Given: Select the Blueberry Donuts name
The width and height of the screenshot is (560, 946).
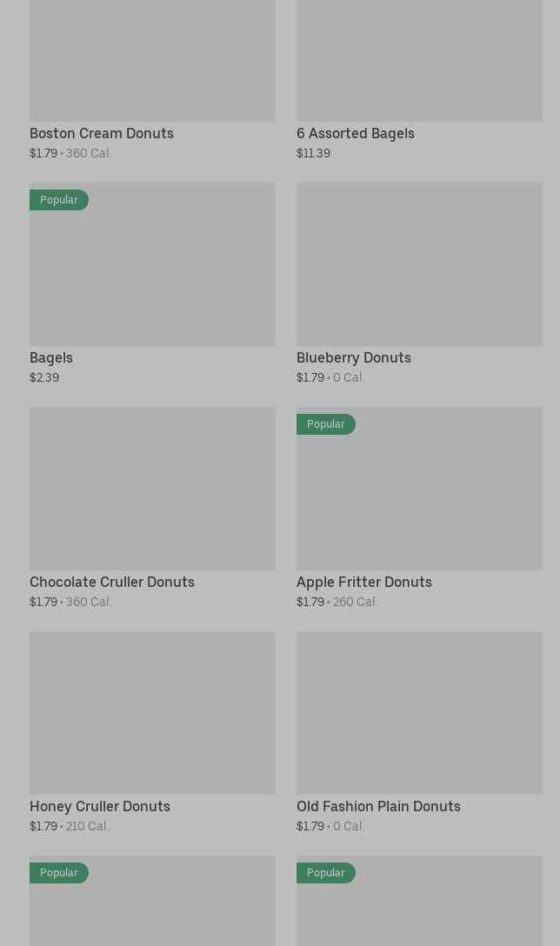Looking at the screenshot, I should point(354,357).
